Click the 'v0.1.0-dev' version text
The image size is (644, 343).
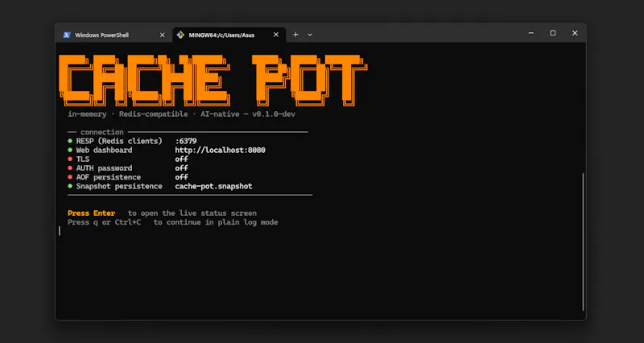pyautogui.click(x=274, y=114)
